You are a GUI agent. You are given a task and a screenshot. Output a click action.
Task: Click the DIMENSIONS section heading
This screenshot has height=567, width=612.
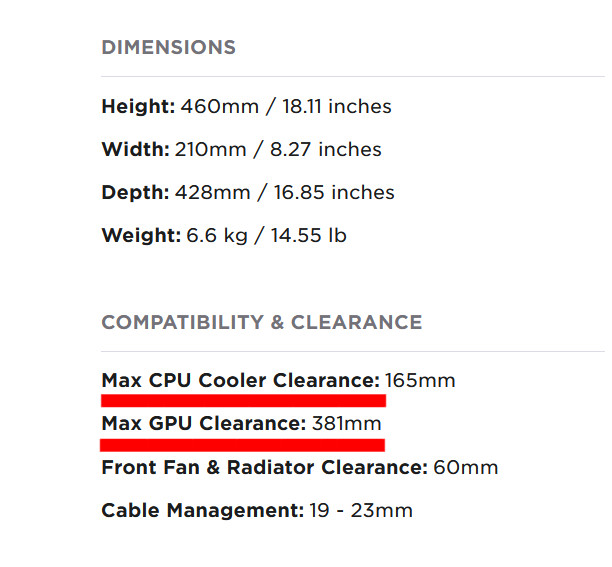tap(169, 48)
